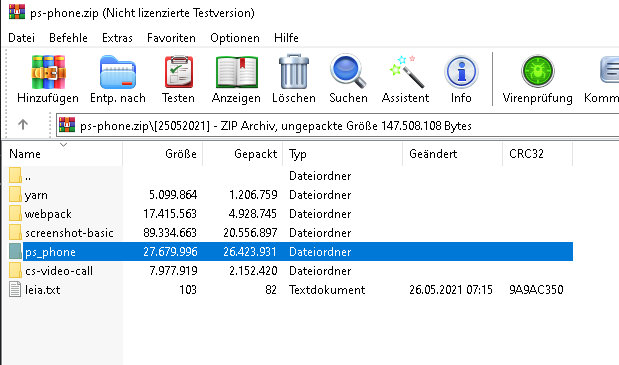Screen dimensions: 619x365
Task: Click the cs-video-call folder icon
Action: (15, 270)
